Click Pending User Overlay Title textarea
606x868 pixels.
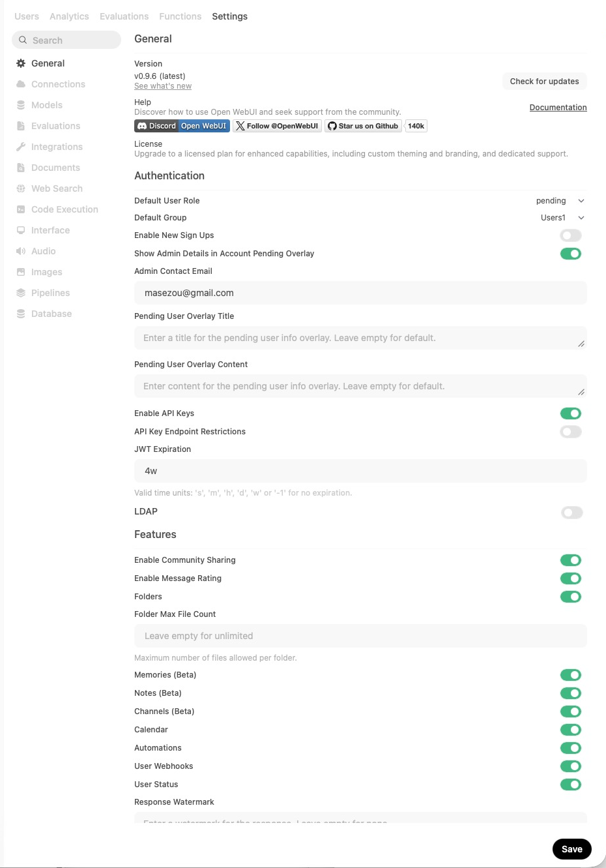pyautogui.click(x=360, y=338)
